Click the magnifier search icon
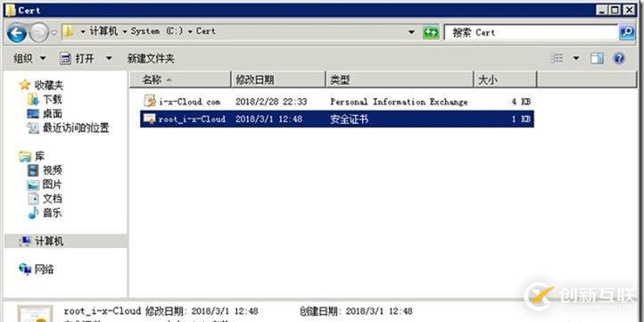This screenshot has height=322, width=644. [627, 32]
